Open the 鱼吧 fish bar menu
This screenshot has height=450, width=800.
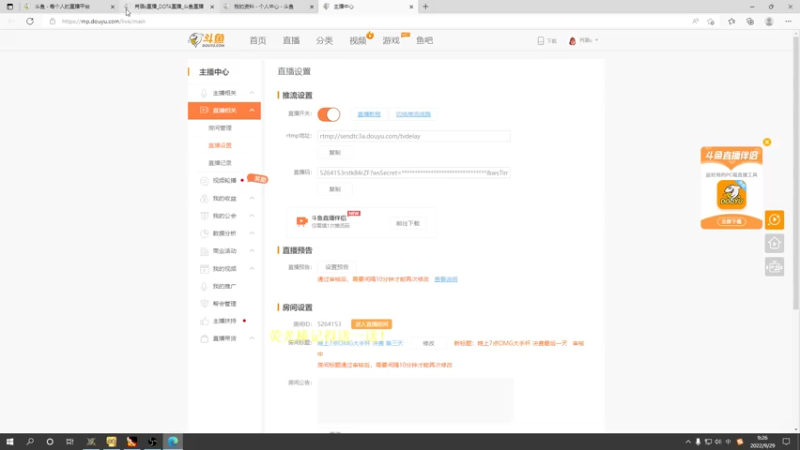pyautogui.click(x=424, y=40)
